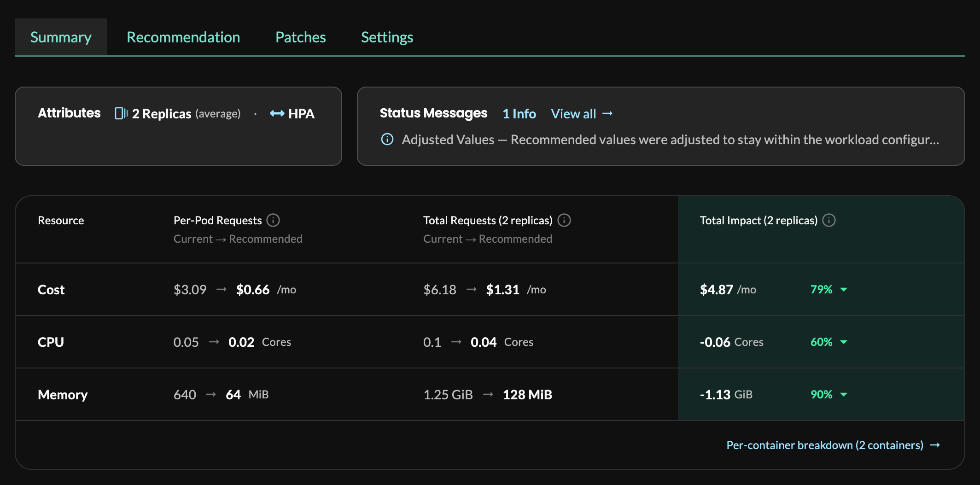Click the HPA attribute label
The height and width of the screenshot is (485, 980).
tap(301, 114)
